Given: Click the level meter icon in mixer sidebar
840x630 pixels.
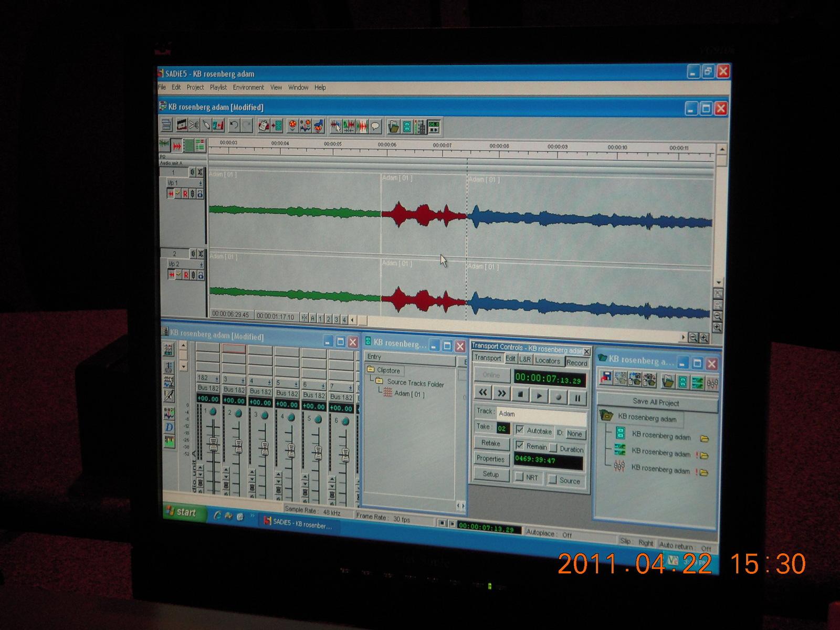Looking at the screenshot, I should (x=169, y=442).
